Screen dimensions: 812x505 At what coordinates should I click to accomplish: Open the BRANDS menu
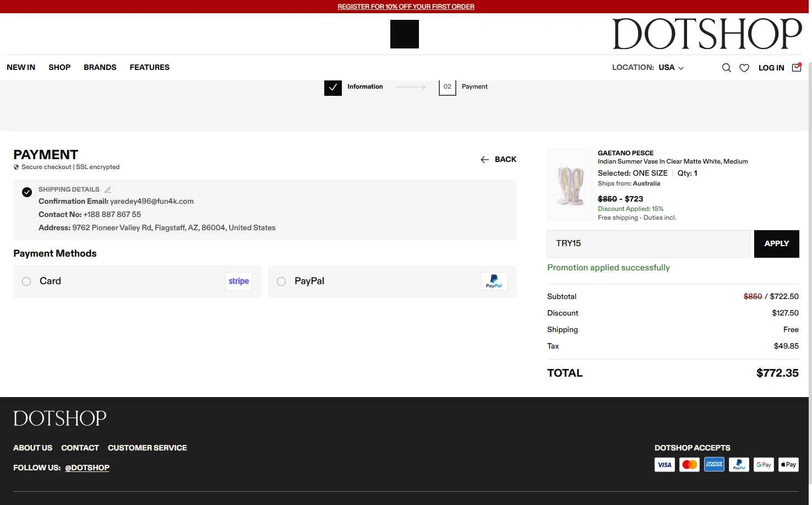(x=100, y=67)
